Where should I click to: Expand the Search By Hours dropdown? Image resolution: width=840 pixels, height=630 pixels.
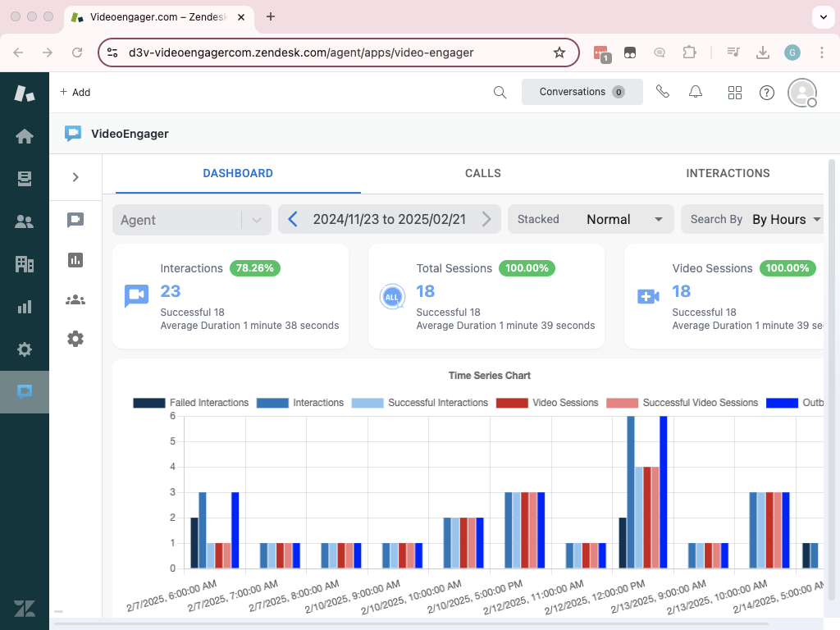(753, 220)
